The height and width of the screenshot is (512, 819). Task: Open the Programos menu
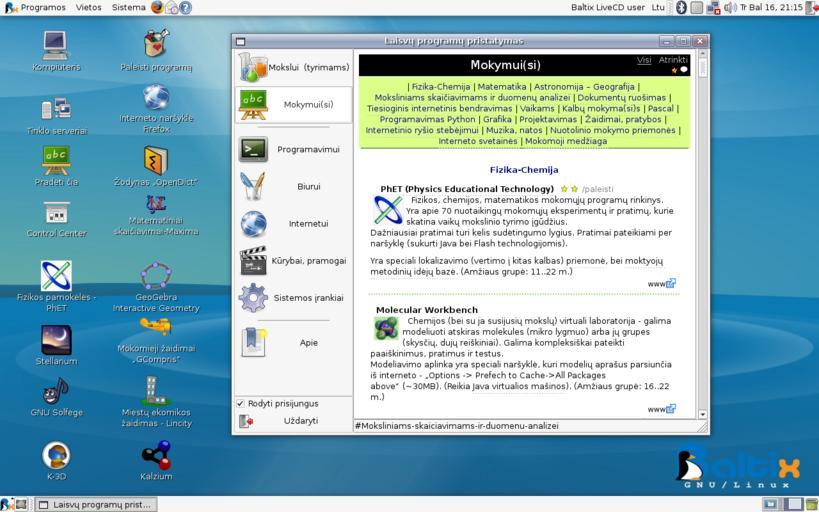pos(36,7)
